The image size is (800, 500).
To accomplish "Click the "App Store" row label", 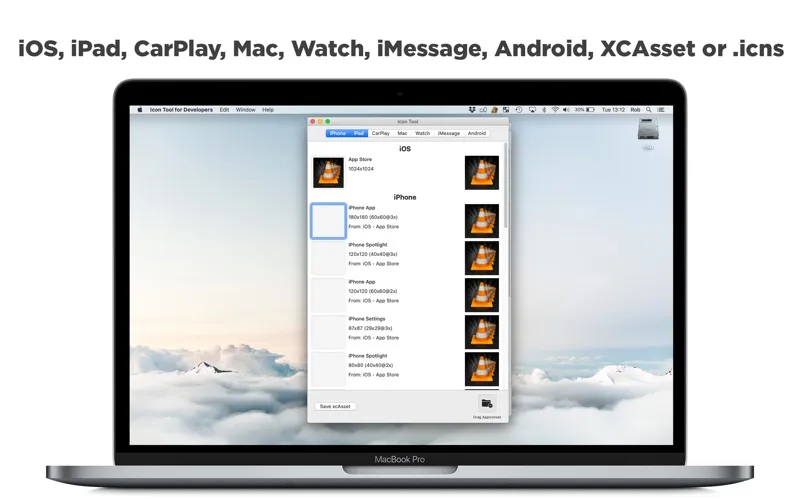I will pos(360,160).
